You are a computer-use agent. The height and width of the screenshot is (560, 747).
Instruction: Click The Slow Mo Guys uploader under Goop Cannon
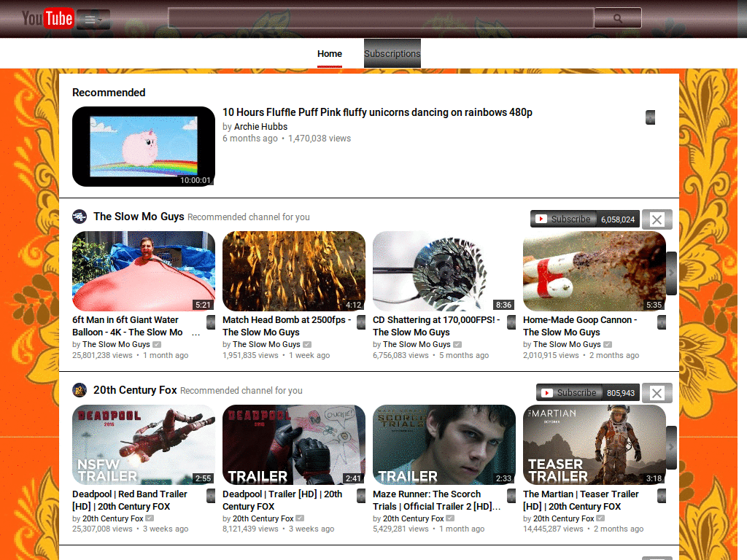[x=567, y=344]
